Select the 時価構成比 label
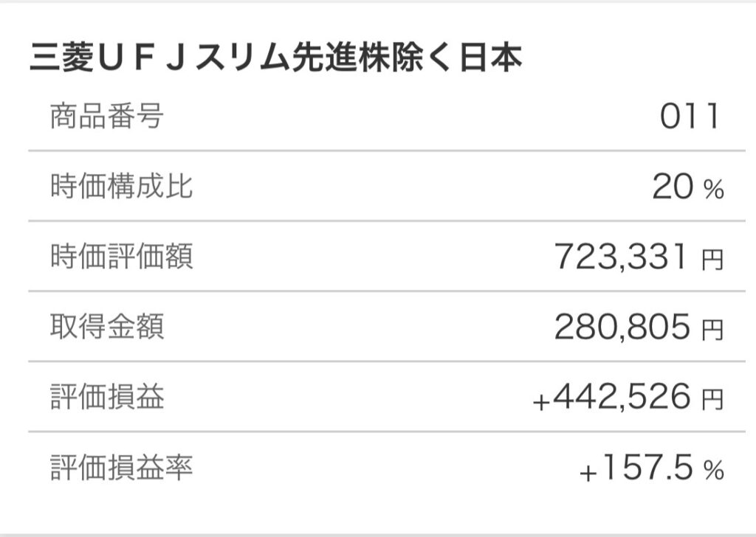 pos(121,187)
